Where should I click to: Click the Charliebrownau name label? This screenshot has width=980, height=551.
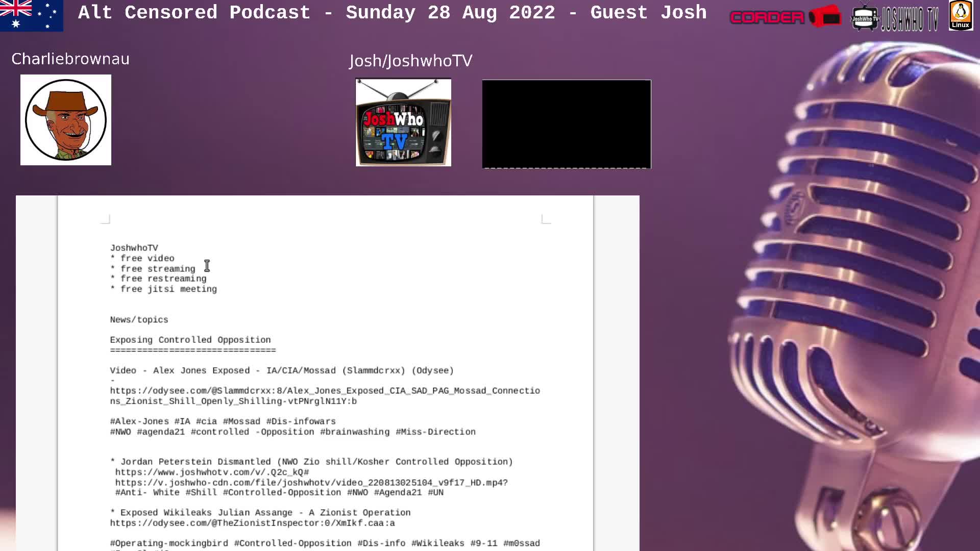(x=70, y=59)
